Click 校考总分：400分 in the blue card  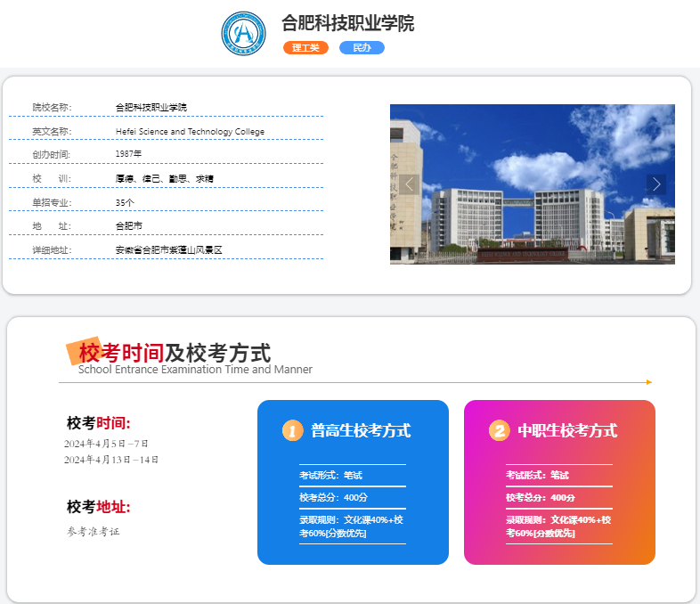(333, 497)
